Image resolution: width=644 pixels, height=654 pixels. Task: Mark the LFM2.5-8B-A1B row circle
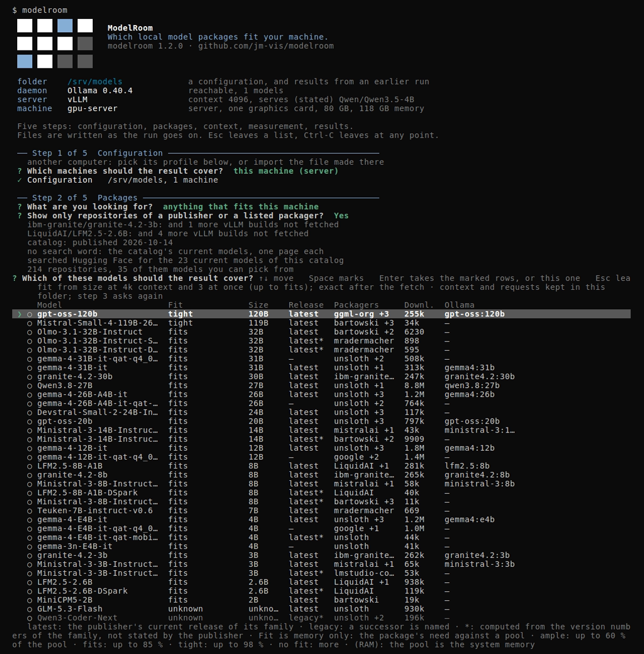(29, 466)
